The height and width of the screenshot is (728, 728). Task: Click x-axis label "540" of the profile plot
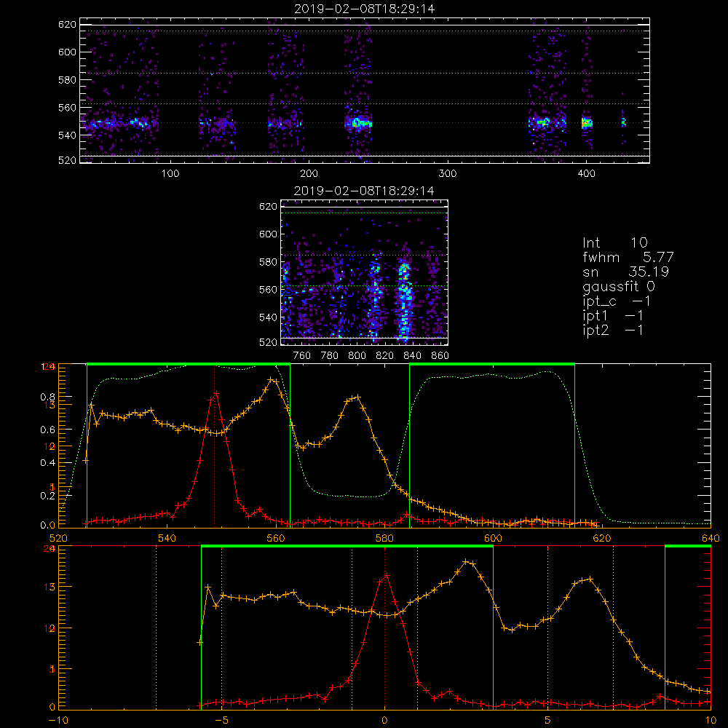point(167,538)
